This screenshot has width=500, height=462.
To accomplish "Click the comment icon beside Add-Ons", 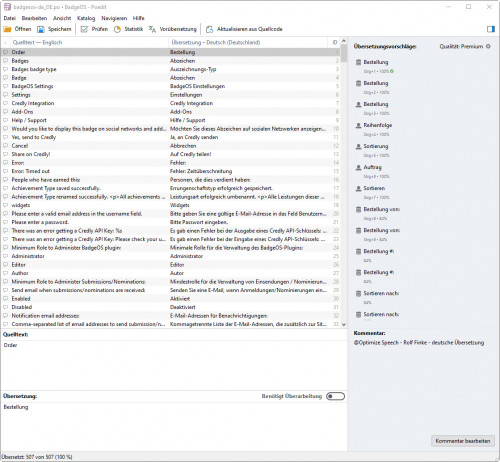I will click(x=6, y=112).
